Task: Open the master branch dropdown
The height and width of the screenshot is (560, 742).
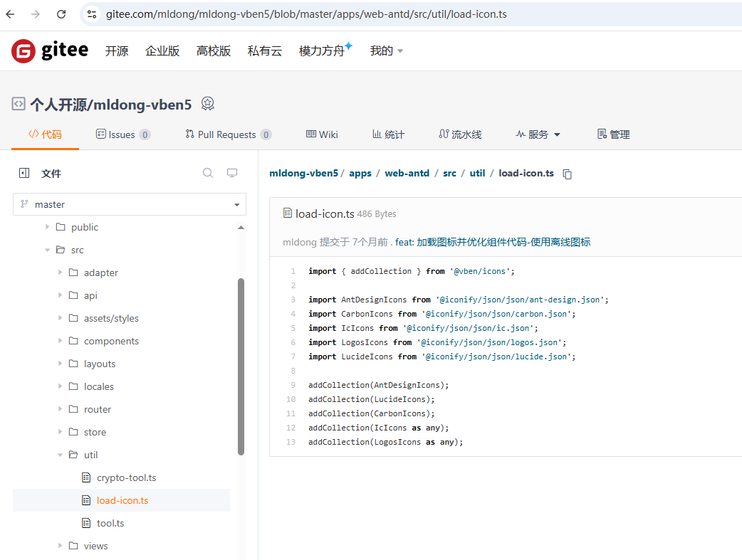Action: pos(130,204)
